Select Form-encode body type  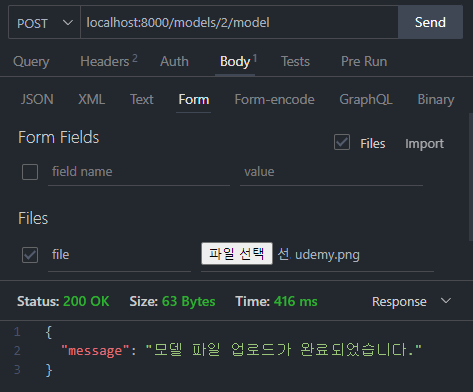pos(274,99)
